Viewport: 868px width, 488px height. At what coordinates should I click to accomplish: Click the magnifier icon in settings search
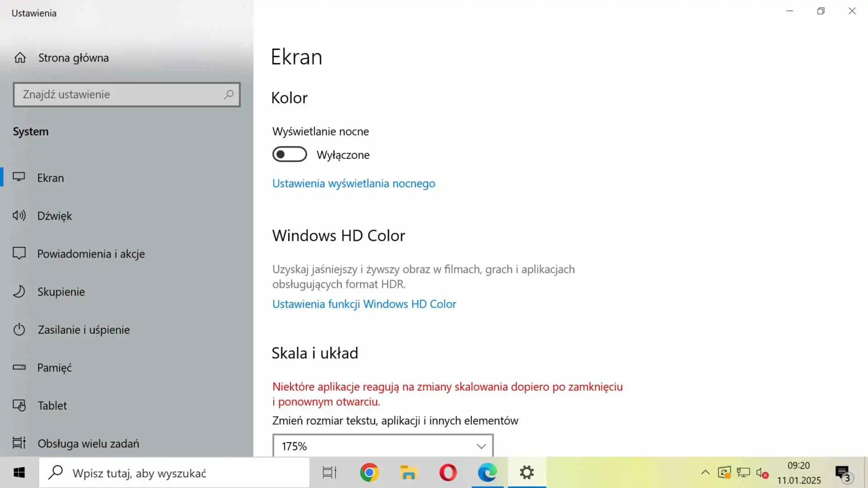pos(229,94)
